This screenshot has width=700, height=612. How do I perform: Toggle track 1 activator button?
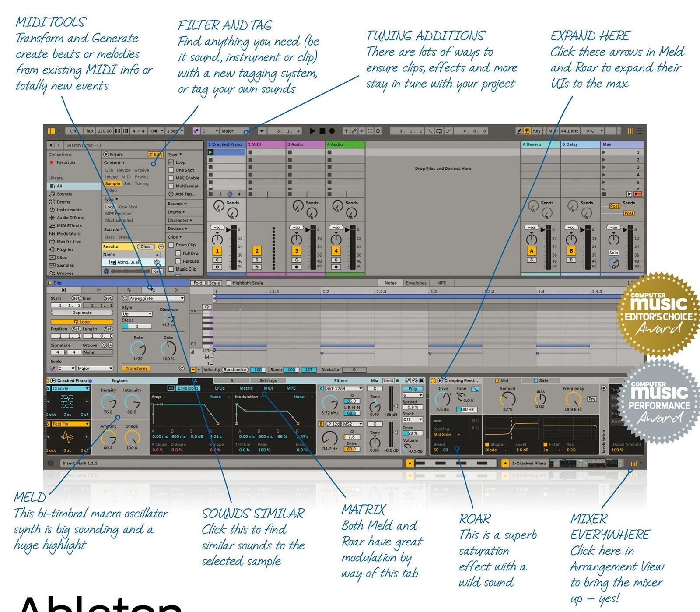pos(217,251)
